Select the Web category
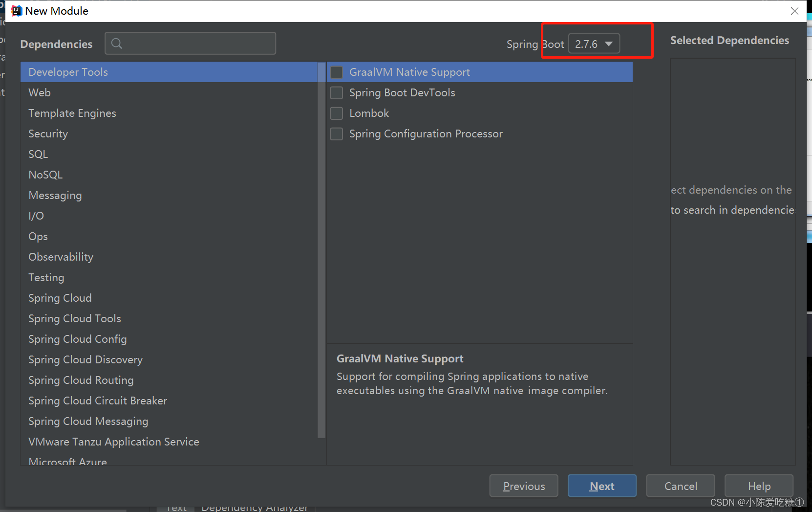812x512 pixels. [x=169, y=92]
